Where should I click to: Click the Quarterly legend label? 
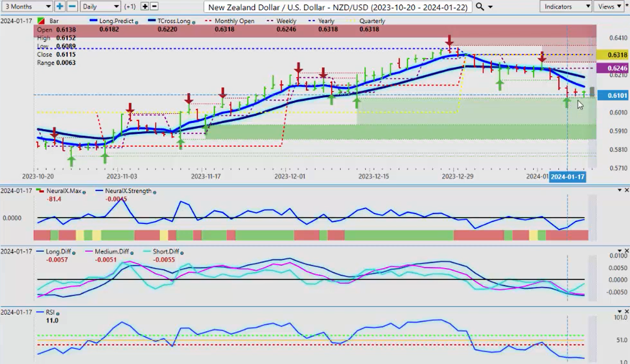pos(372,21)
